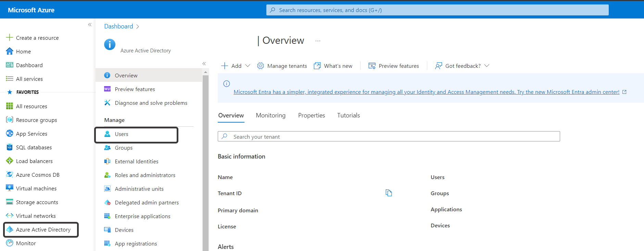
Task: Click the Search your tenant field
Action: pos(389,136)
